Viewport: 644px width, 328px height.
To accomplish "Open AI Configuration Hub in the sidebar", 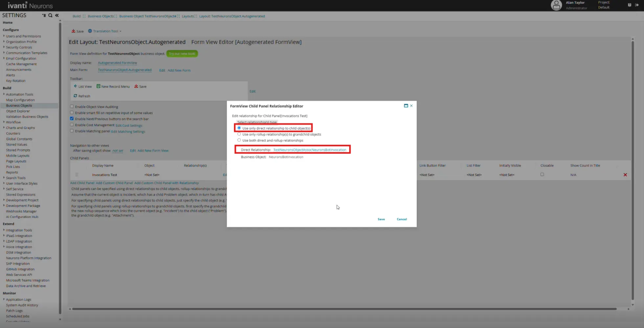I will 22,217.
